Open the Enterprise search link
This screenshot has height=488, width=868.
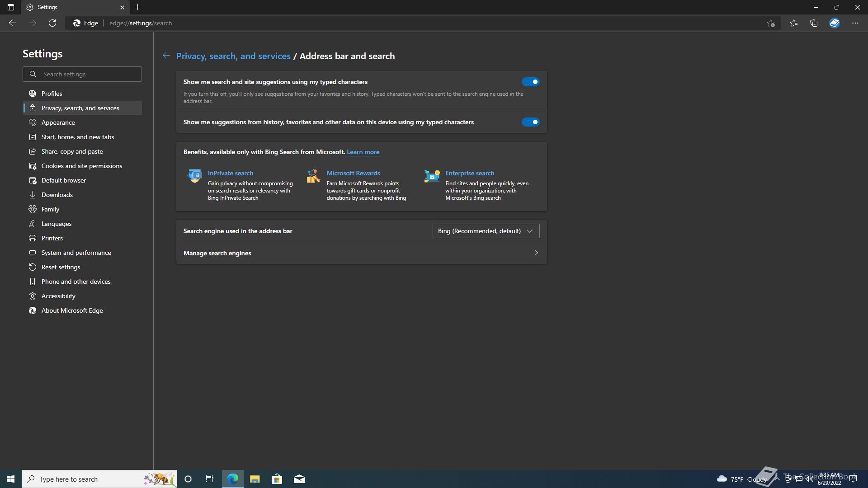[x=470, y=173]
